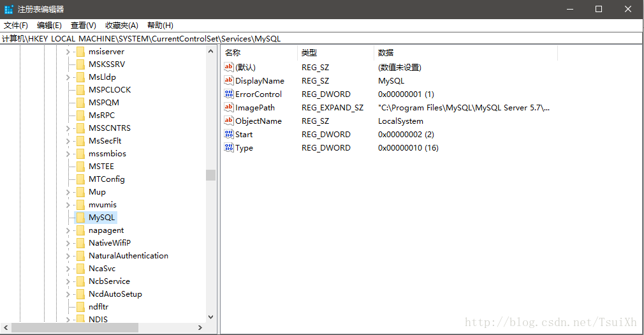Image resolution: width=644 pixels, height=335 pixels.
Task: Click the mssmbios folder icon
Action: click(x=80, y=154)
